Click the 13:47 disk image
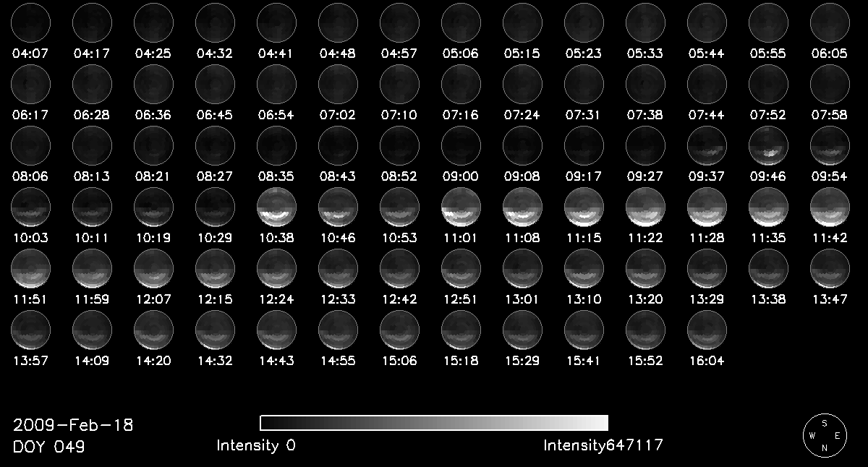This screenshot has height=467, width=868. point(830,269)
